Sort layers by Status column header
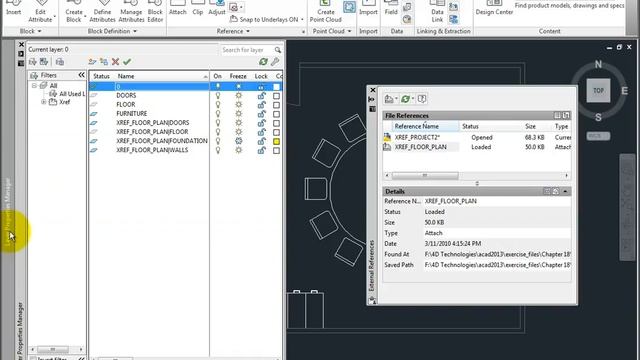640x360 pixels. pyautogui.click(x=101, y=76)
